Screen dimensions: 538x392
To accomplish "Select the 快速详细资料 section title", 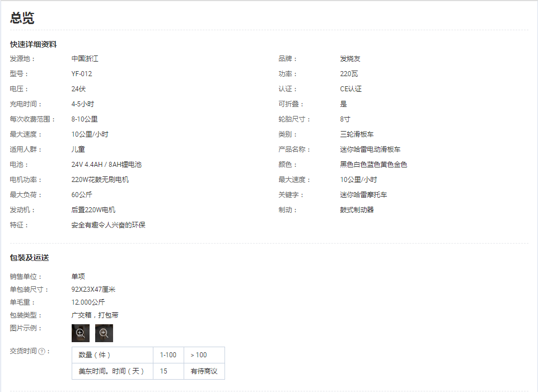I will [x=33, y=44].
